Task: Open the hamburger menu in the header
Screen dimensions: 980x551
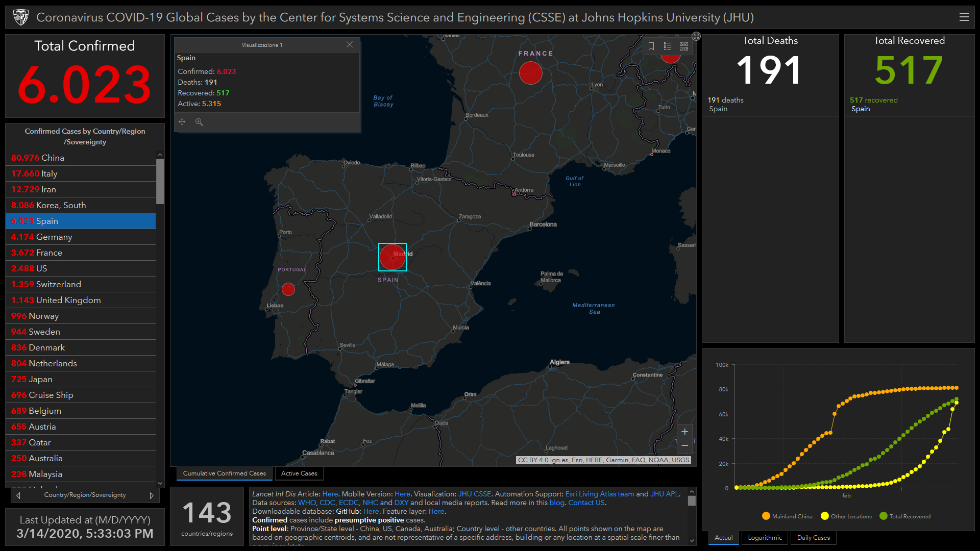Action: 964,17
